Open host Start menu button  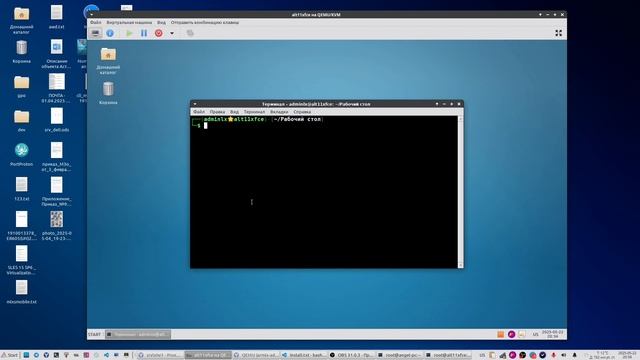(x=10, y=355)
